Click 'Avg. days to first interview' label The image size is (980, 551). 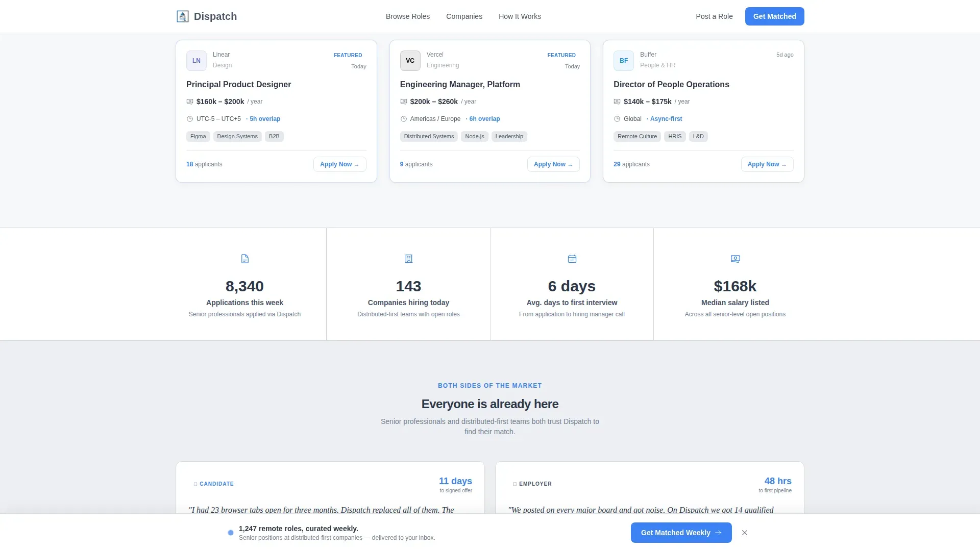coord(572,303)
